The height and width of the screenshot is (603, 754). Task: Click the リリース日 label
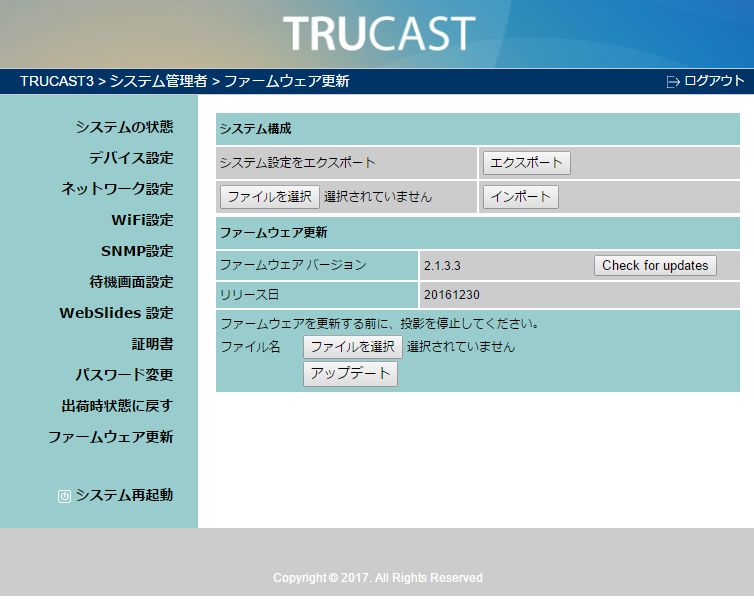[249, 295]
